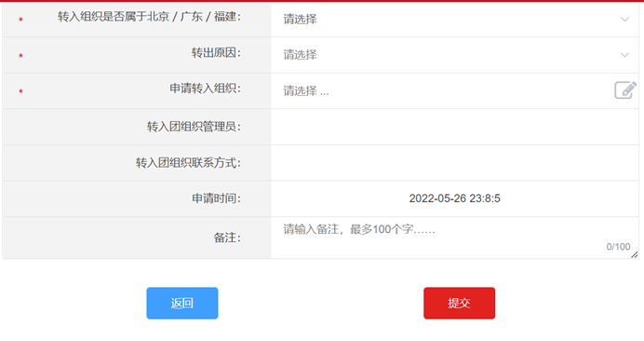Click the 转入团组织联系方式 empty value field
The image size is (644, 341).
pyautogui.click(x=455, y=163)
